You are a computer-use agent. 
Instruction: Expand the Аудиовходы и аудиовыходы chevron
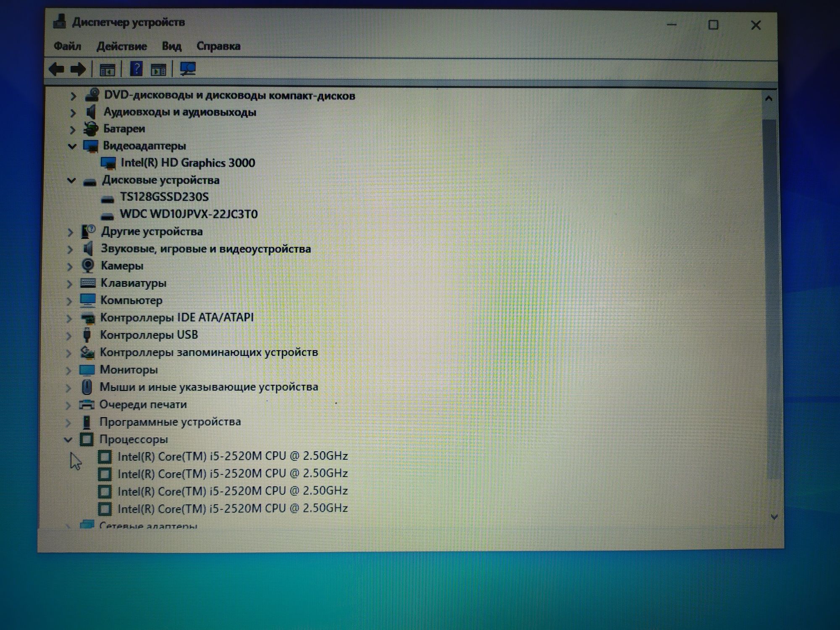click(x=73, y=113)
